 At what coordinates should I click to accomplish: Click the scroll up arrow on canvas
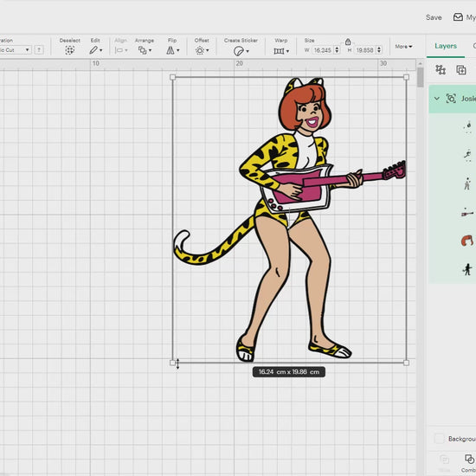[x=420, y=64]
